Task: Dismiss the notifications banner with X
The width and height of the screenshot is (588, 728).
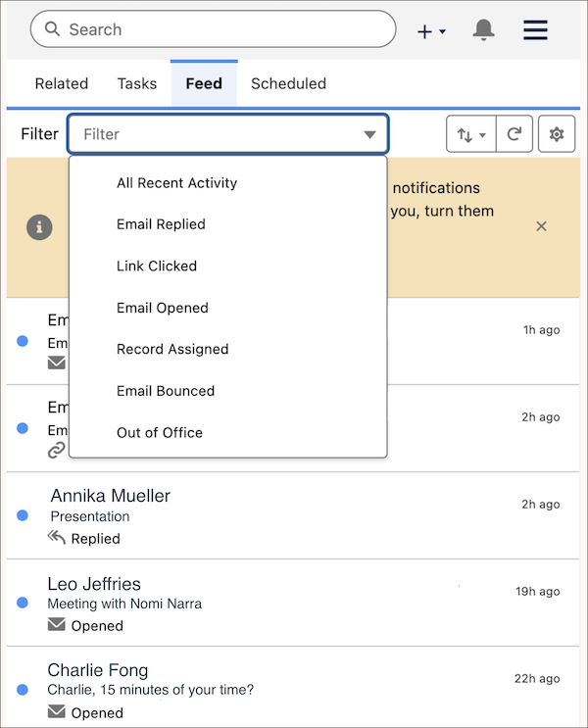Action: (x=541, y=226)
